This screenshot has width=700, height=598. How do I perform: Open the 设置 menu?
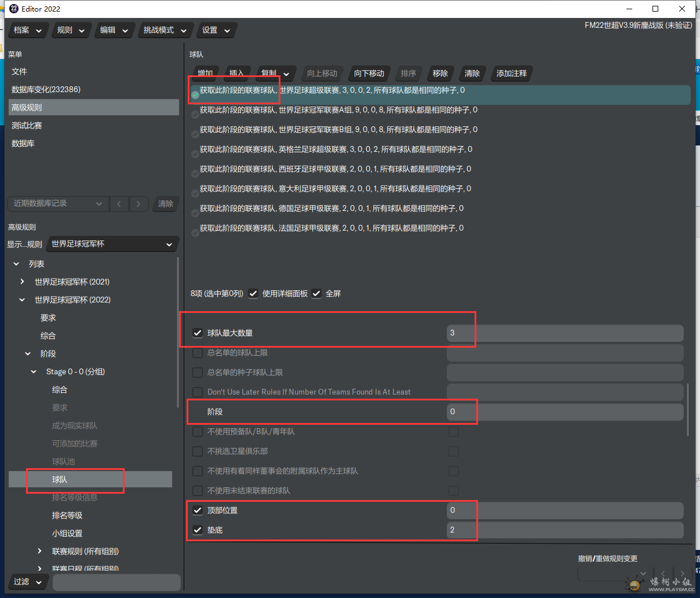pyautogui.click(x=216, y=30)
